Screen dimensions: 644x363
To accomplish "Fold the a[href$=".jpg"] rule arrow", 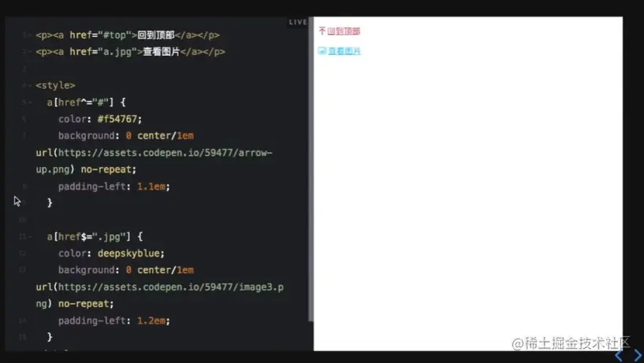I will [x=30, y=237].
